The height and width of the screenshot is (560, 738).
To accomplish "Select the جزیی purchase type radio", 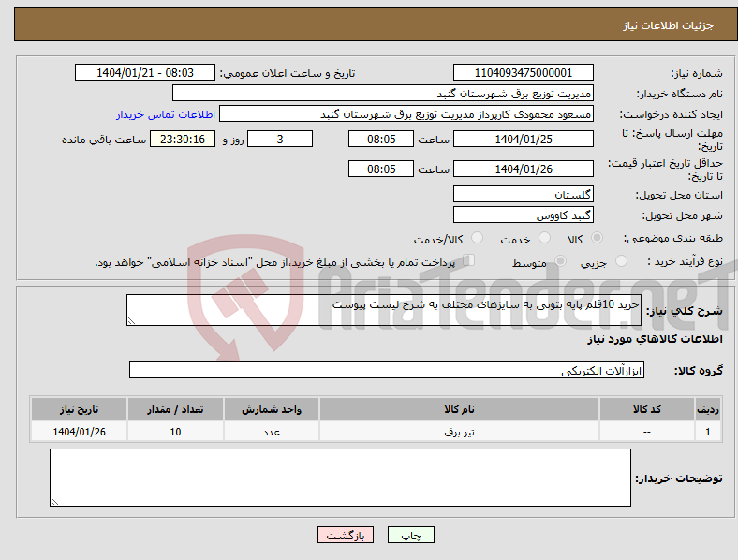I will (621, 261).
